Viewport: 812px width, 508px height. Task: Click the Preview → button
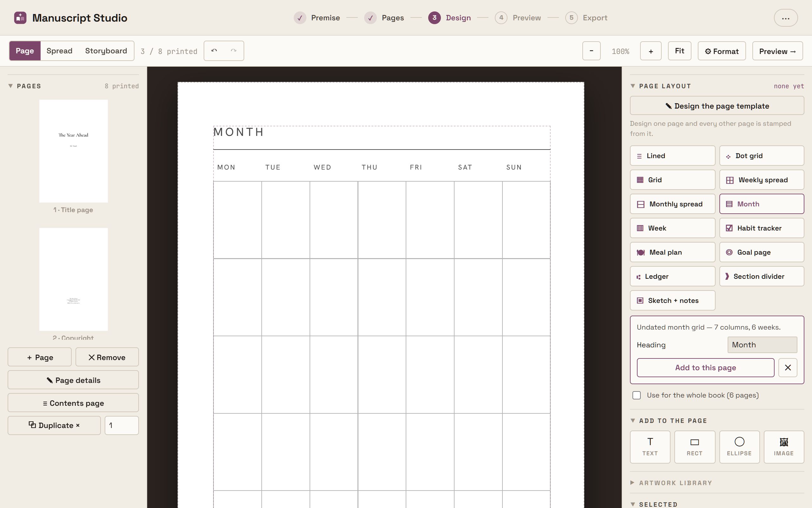point(777,51)
